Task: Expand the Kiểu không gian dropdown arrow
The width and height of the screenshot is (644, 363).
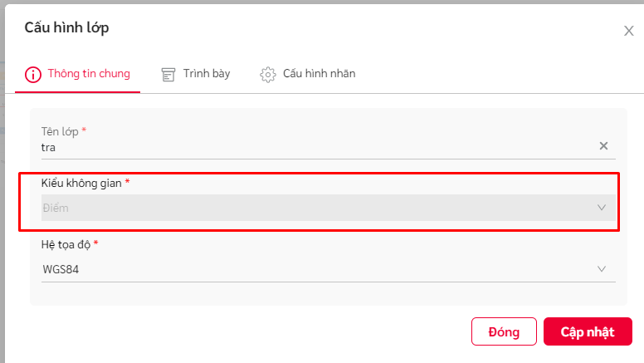Action: (x=602, y=208)
